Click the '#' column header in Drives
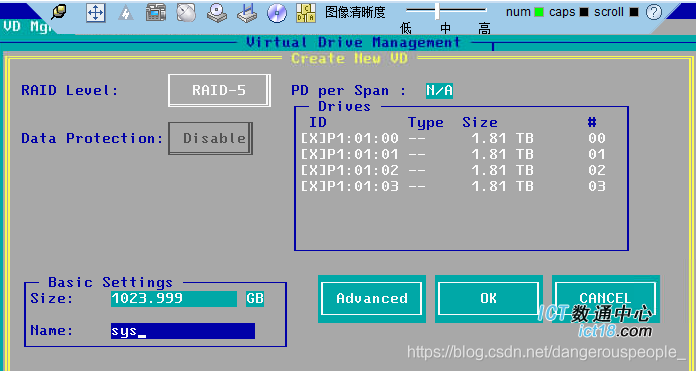Screen dimensions: 696x371 [592, 122]
